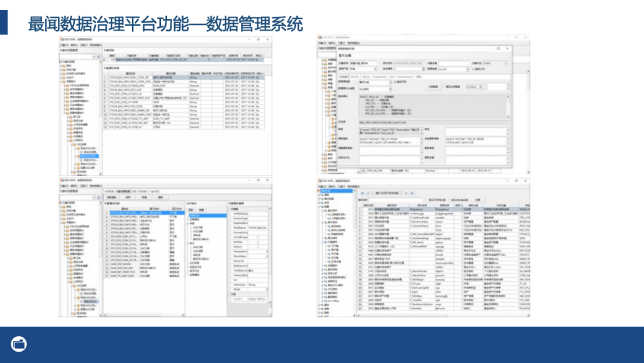Select the ValueType property showing String
This screenshot has height=363, width=644.
[249, 284]
